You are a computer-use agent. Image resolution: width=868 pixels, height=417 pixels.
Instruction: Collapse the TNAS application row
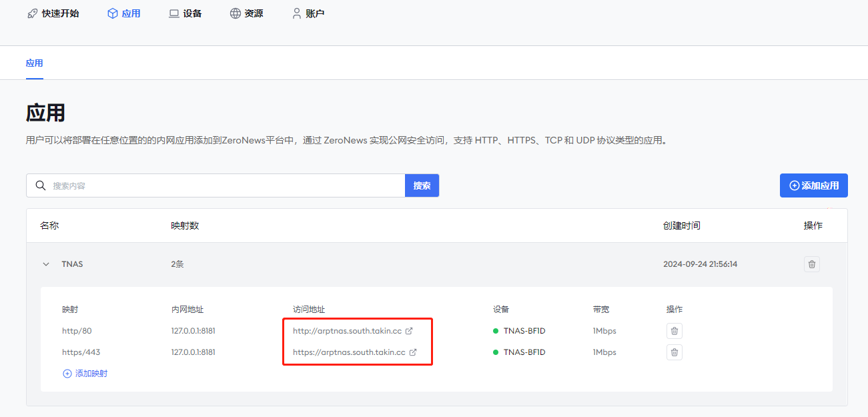(46, 264)
